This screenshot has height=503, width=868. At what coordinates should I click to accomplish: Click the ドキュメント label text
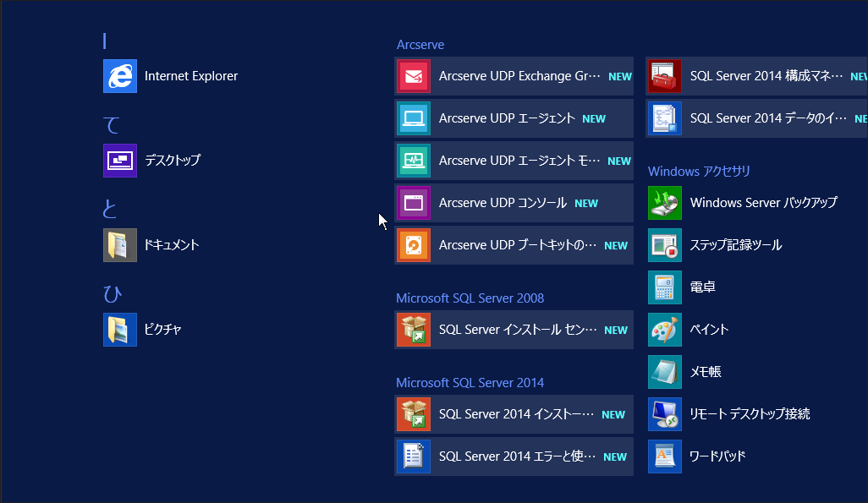click(172, 245)
